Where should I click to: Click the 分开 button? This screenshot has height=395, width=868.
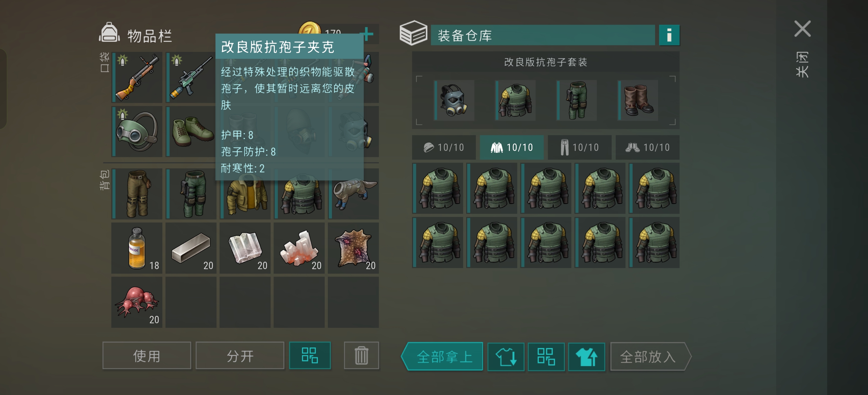pos(240,356)
